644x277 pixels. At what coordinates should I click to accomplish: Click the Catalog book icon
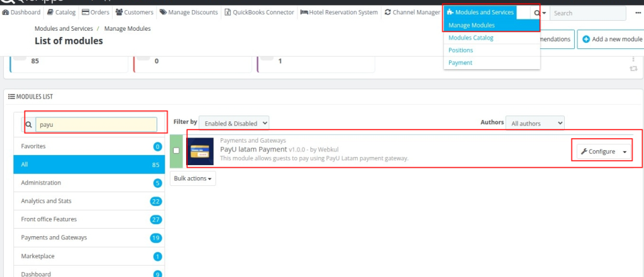50,13
